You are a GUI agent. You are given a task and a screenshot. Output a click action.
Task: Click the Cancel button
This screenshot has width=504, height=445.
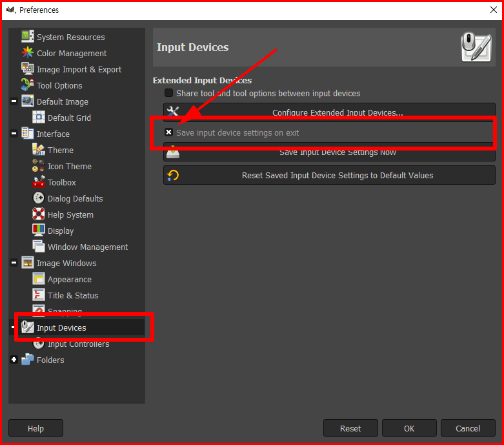point(468,428)
